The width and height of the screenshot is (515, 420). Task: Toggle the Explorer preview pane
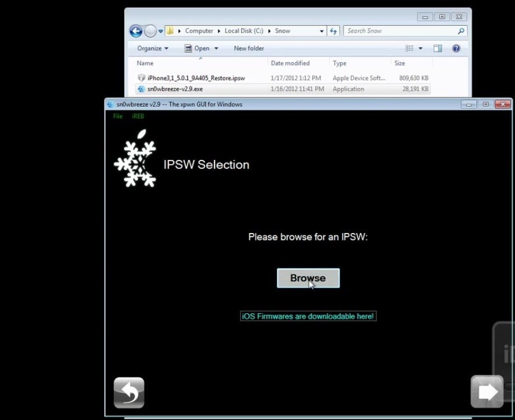click(x=437, y=49)
